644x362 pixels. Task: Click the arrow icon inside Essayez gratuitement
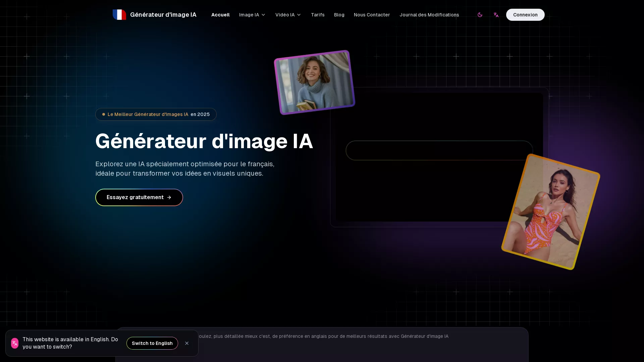click(169, 197)
